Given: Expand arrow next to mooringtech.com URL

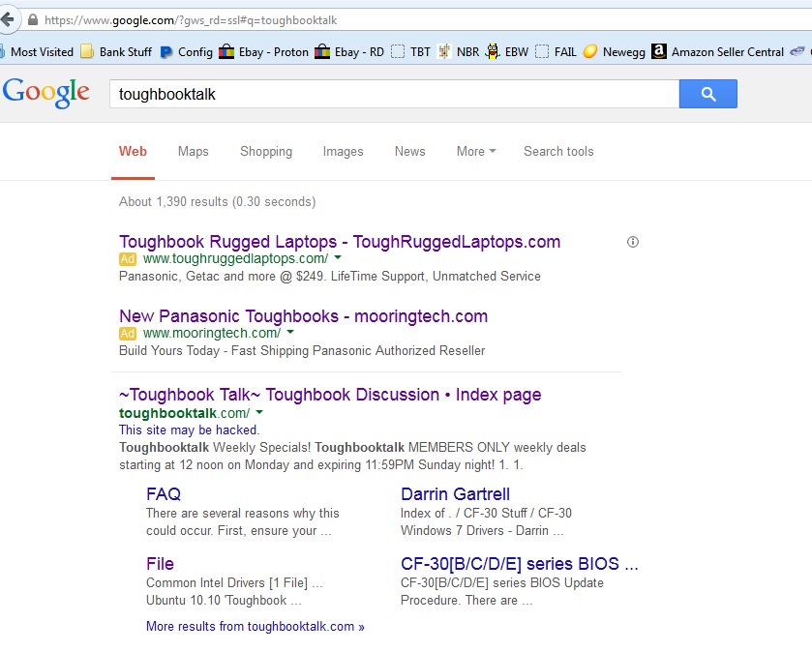Looking at the screenshot, I should click(x=290, y=332).
